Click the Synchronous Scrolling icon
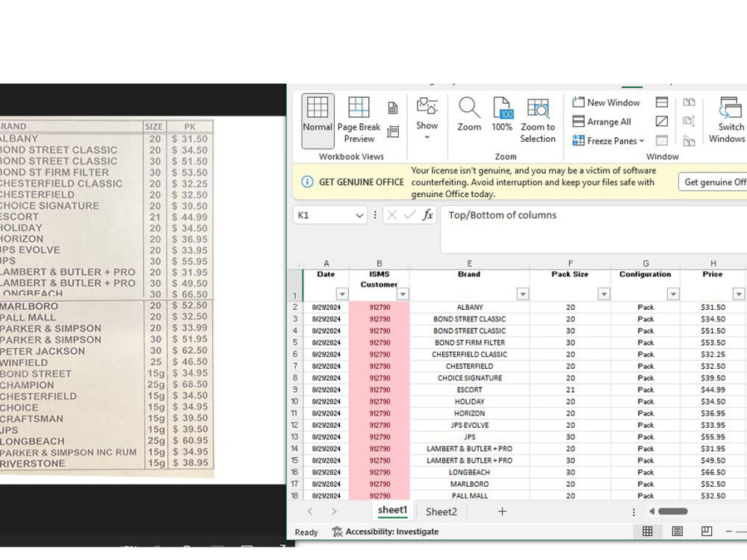The height and width of the screenshot is (560, 747). [x=689, y=122]
